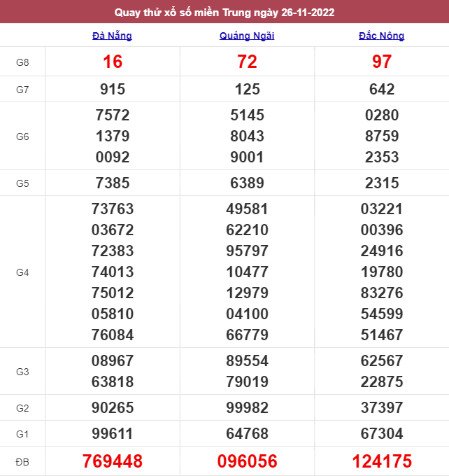Image resolution: width=449 pixels, height=476 pixels.
Task: Select the G4 row label
Action: [x=22, y=272]
